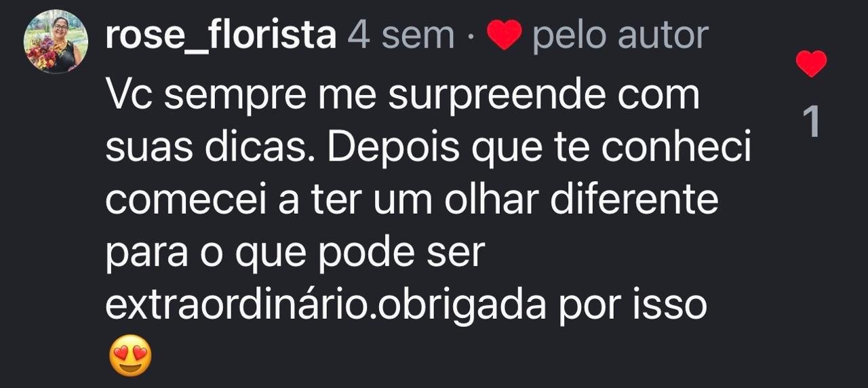Viewport: 868px width, 388px height.
Task: View the like count "1"
Action: 811,122
